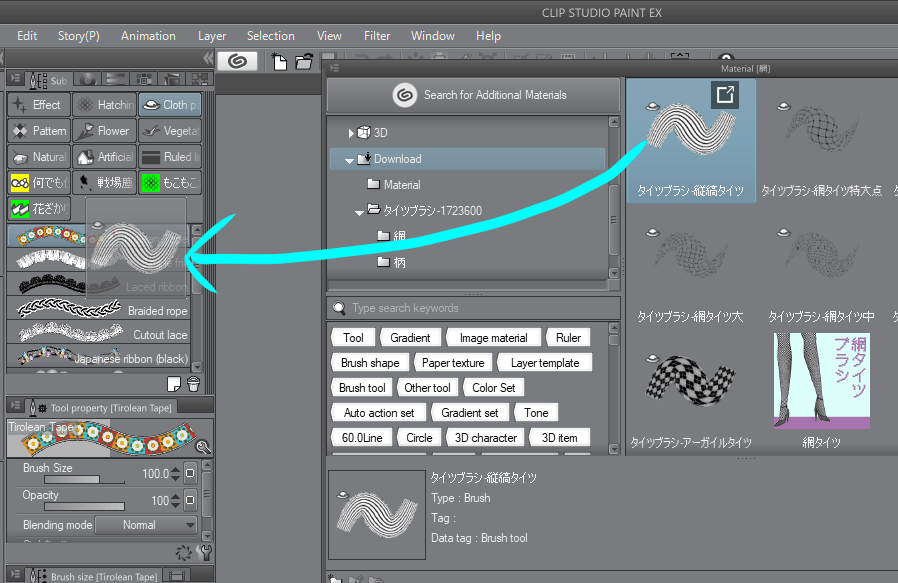898x583 pixels.
Task: Click the wrench icon on the Tirolean Tape preview
Action: click(x=203, y=446)
